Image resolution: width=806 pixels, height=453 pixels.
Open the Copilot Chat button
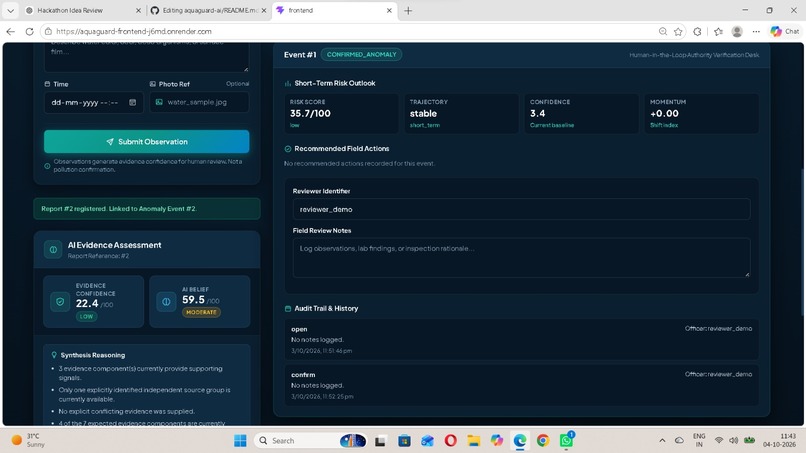784,31
